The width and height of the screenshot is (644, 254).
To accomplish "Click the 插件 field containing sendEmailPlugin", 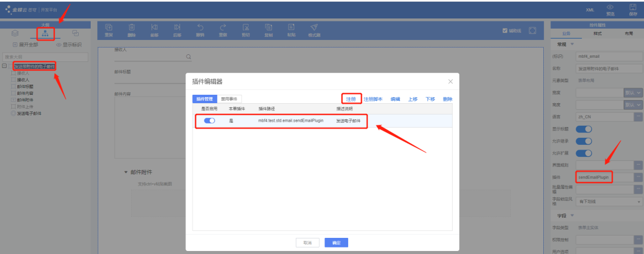I will 605,177.
